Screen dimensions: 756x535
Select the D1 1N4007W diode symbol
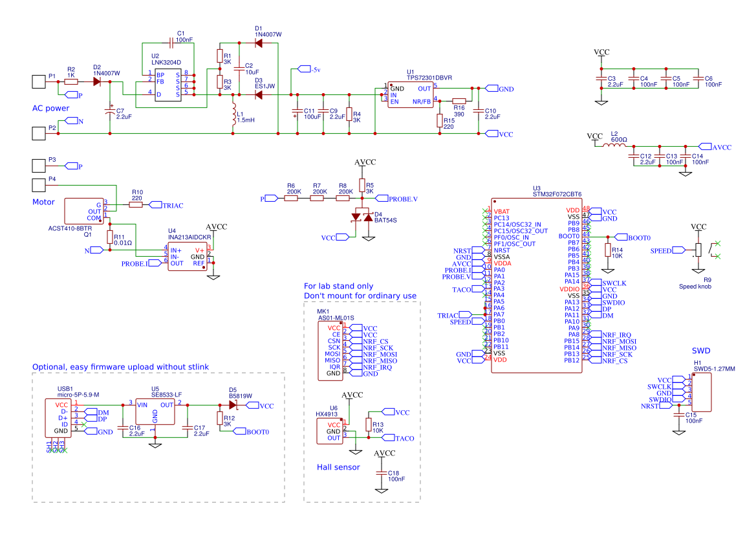[259, 43]
